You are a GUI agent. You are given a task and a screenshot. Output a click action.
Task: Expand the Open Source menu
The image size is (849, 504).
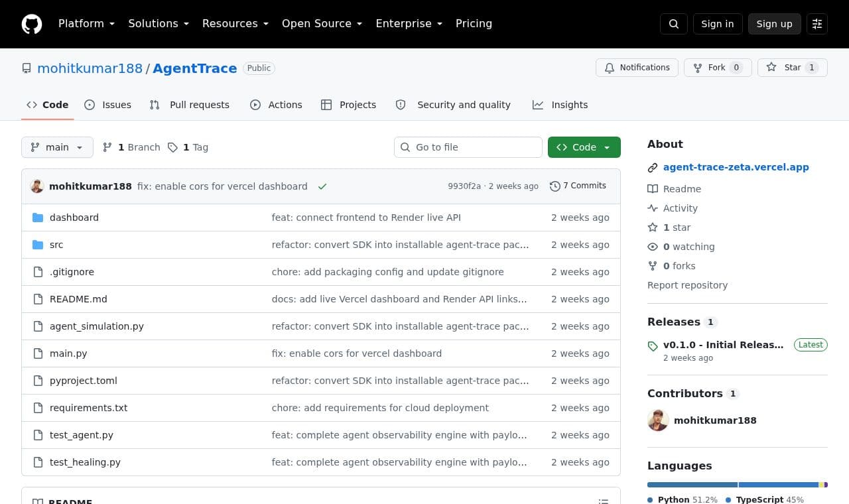point(322,24)
